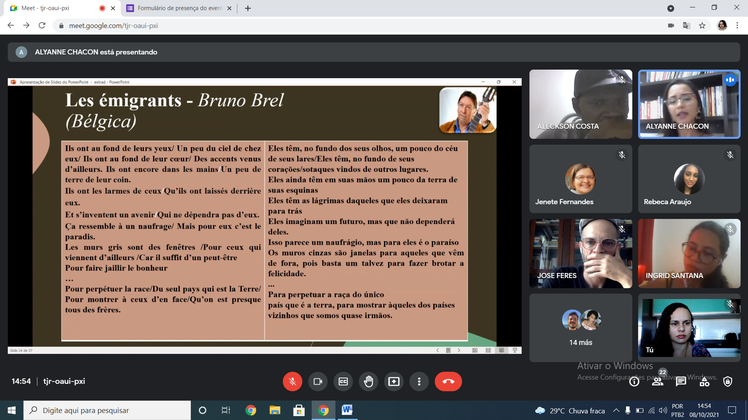
Task: Open the chat panel icon
Action: coord(681,381)
